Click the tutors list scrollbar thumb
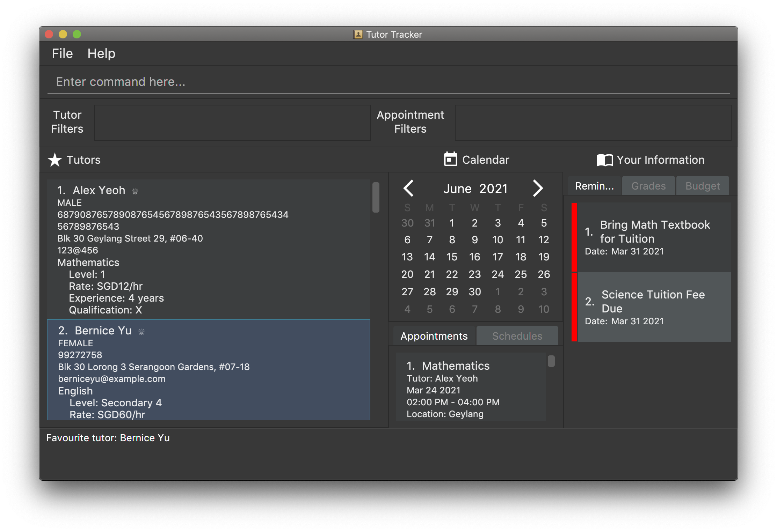777x532 pixels. (x=376, y=197)
